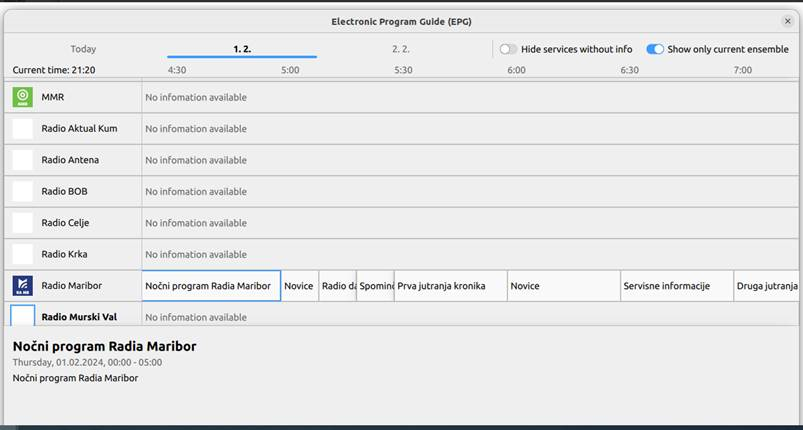Click the 6:30 time marker

(630, 70)
